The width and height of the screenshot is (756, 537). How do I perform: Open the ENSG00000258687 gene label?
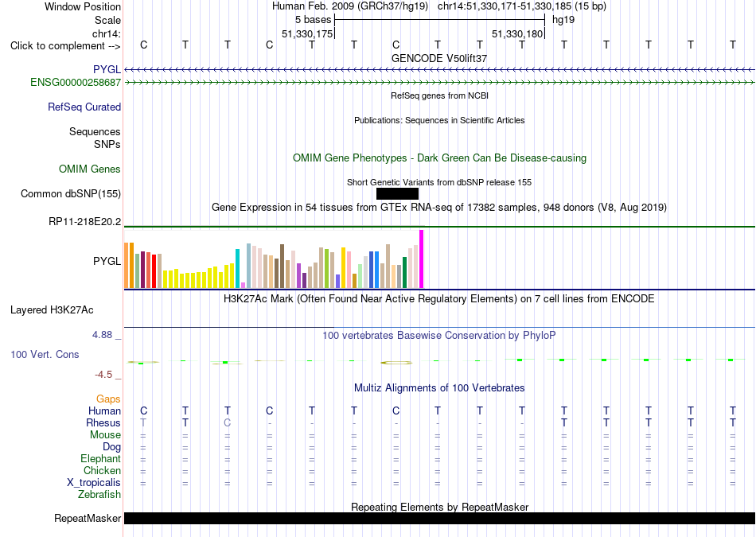click(x=76, y=83)
